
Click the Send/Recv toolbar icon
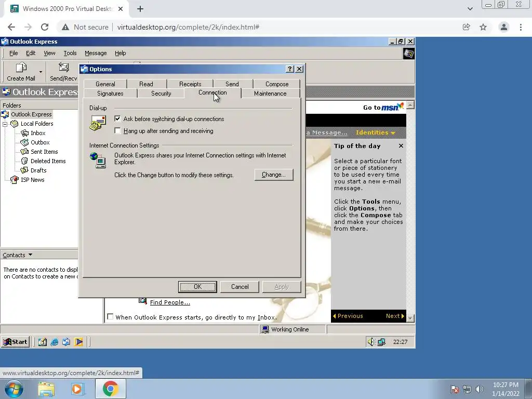coord(63,67)
